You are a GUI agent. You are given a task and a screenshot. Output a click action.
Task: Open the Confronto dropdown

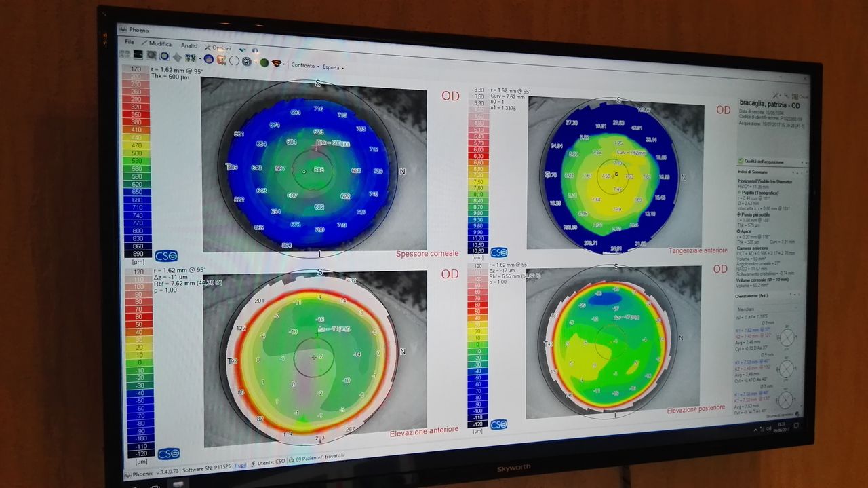[x=304, y=66]
